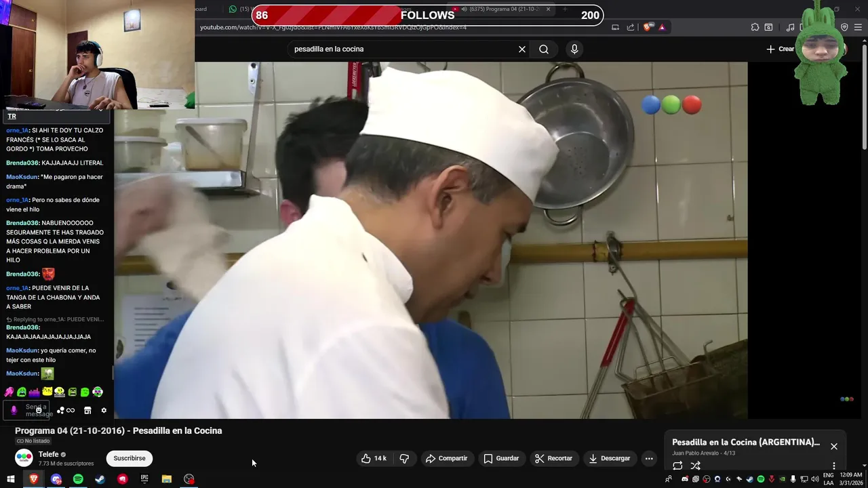868x488 pixels.
Task: Click in the Send a message chat input
Action: (x=27, y=411)
